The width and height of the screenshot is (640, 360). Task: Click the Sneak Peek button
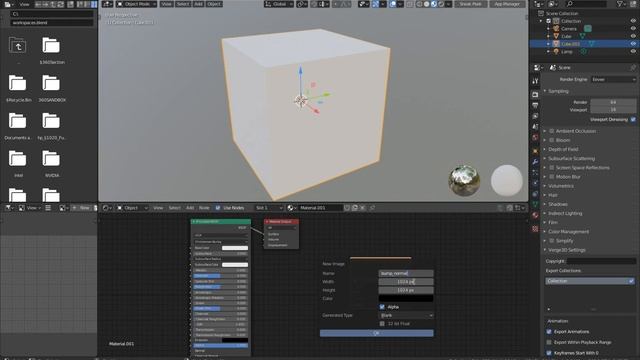coord(470,4)
